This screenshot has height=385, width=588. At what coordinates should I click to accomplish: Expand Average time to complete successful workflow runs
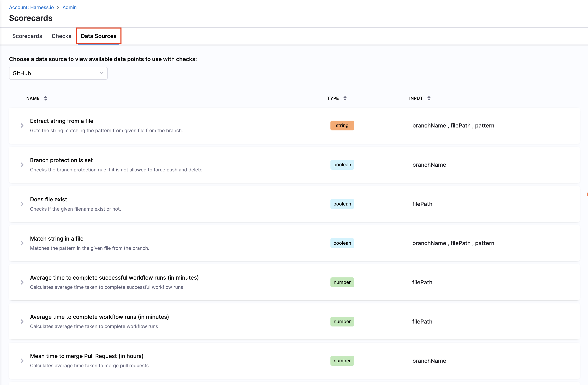(x=22, y=282)
